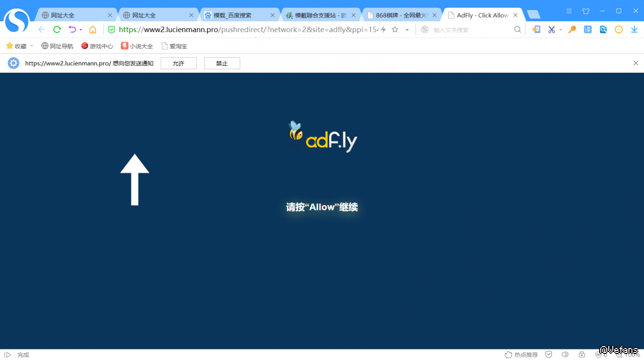The height and width of the screenshot is (360, 644).
Task: Toggle the lightning speed mode icon
Action: pyautogui.click(x=384, y=30)
